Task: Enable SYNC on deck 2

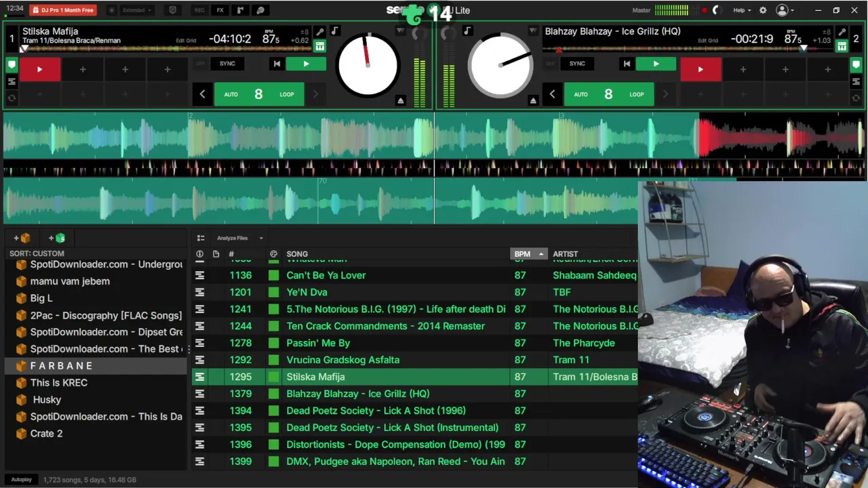Action: tap(577, 64)
